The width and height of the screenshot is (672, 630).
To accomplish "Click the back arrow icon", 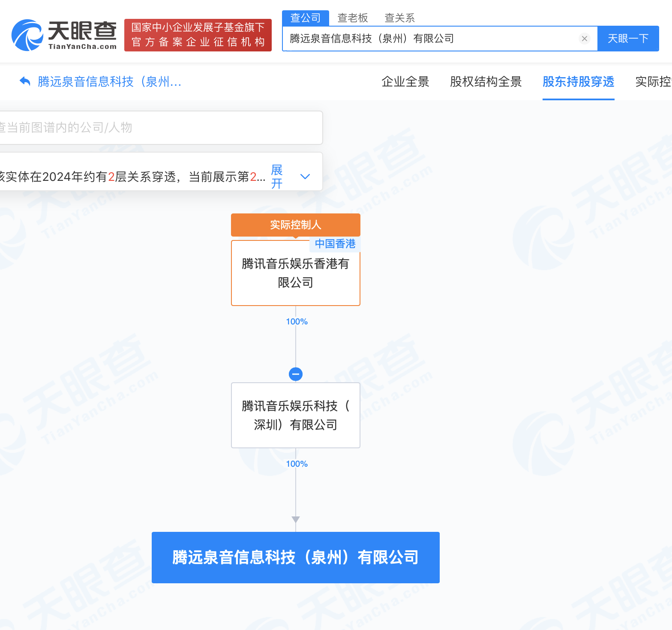I will (25, 81).
